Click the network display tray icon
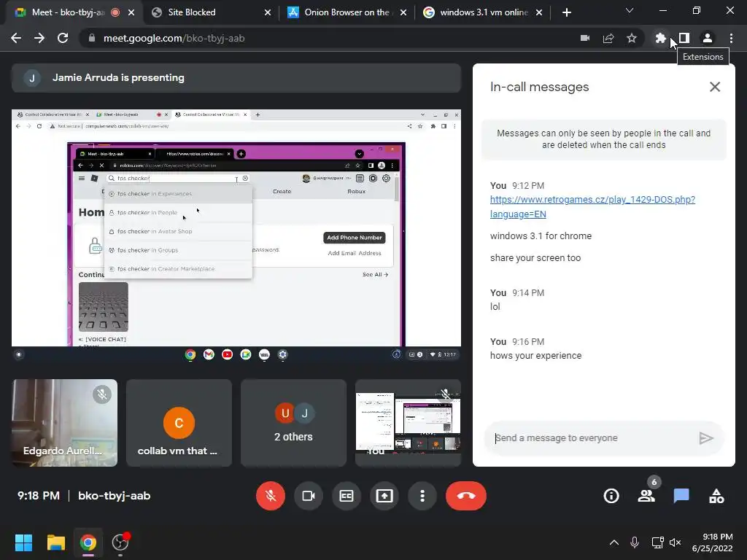Viewport: 747px width, 560px height. (657, 542)
